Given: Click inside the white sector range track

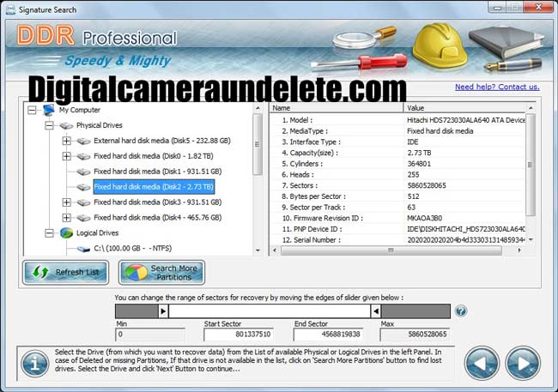Looking at the screenshot, I should tap(270, 311).
